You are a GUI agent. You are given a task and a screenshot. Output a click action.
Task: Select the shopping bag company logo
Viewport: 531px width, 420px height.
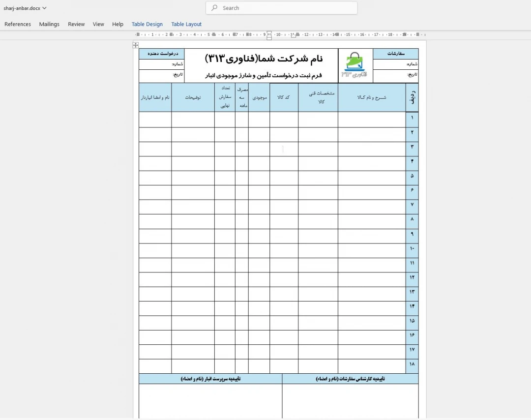355,65
